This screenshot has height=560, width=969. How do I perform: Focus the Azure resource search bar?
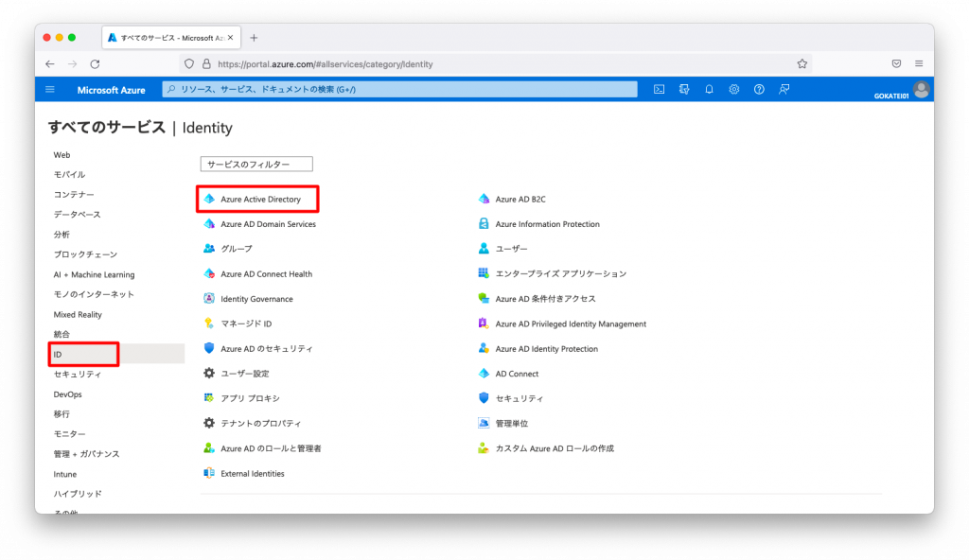(x=400, y=90)
